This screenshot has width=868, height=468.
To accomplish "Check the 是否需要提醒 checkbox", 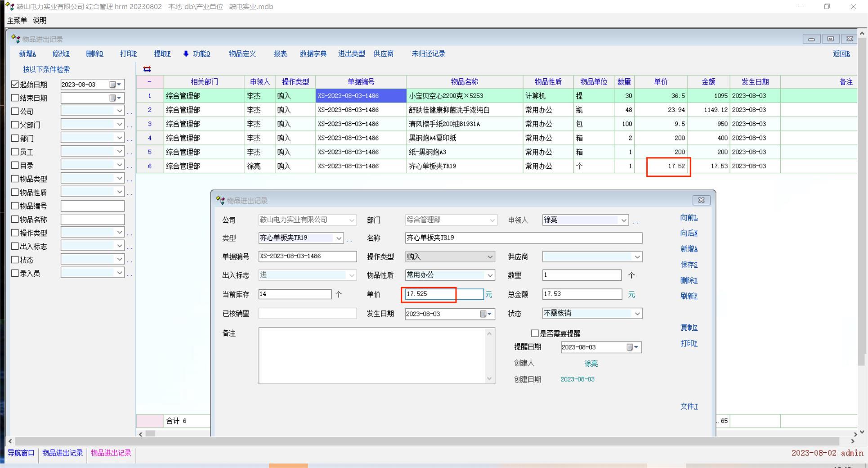I will pyautogui.click(x=535, y=333).
